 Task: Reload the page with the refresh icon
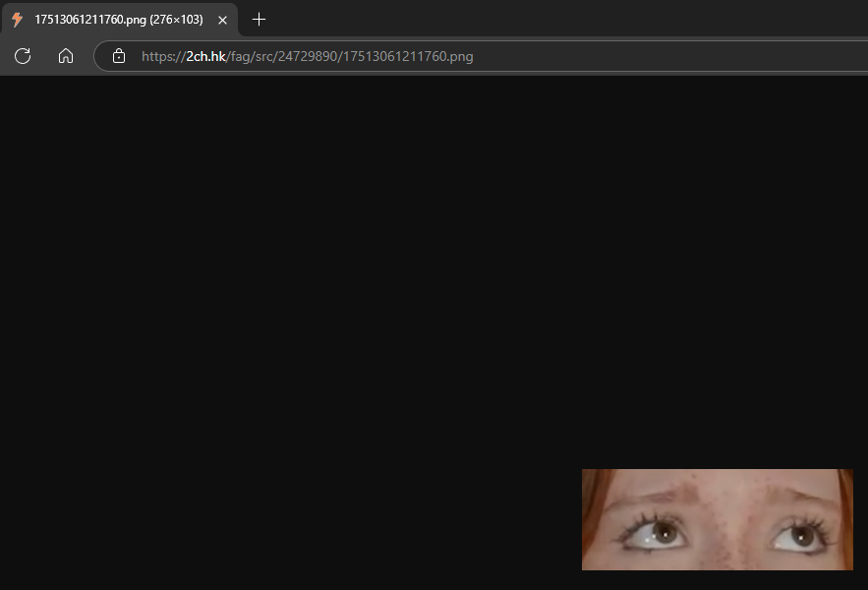tap(23, 56)
